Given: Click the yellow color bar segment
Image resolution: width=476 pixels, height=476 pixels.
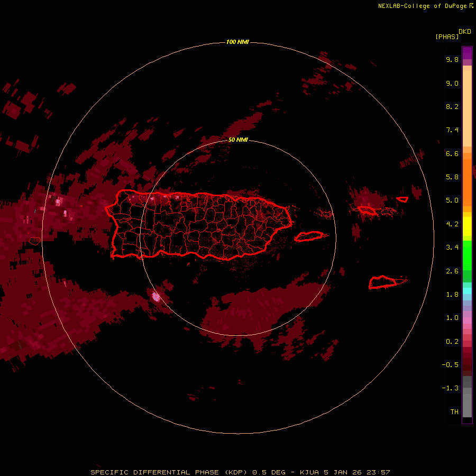Looking at the screenshot, I should (x=467, y=226).
